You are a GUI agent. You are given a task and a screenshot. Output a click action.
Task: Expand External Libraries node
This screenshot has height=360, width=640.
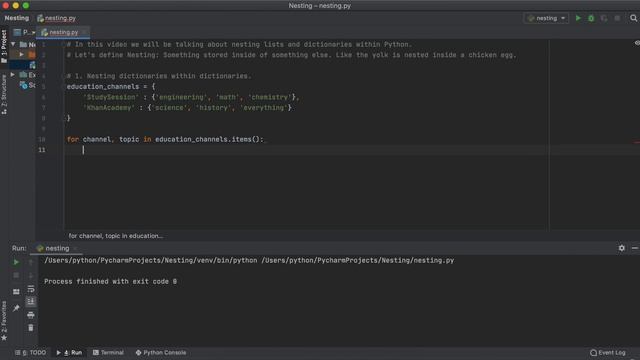tap(13, 75)
